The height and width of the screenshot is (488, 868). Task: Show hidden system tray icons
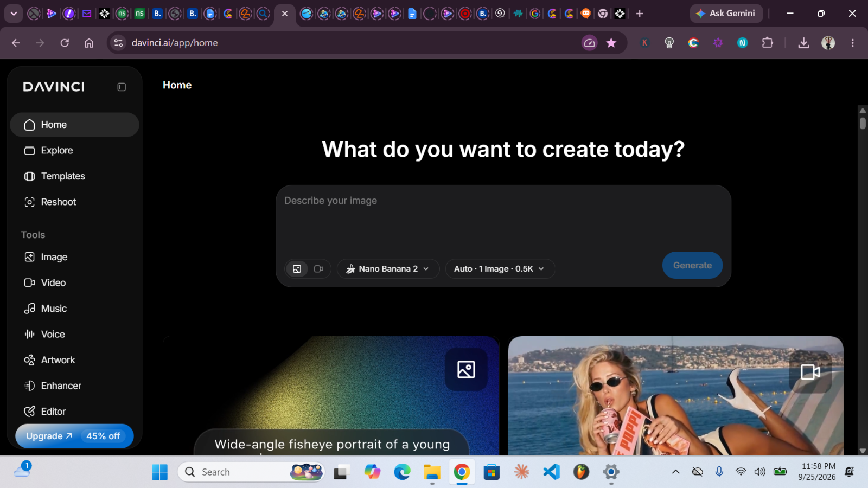(675, 472)
